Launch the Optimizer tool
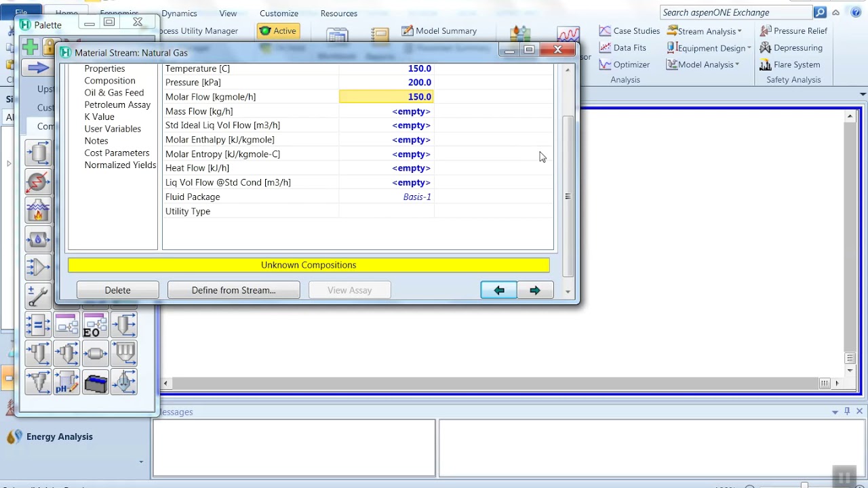The width and height of the screenshot is (868, 488). click(x=624, y=64)
